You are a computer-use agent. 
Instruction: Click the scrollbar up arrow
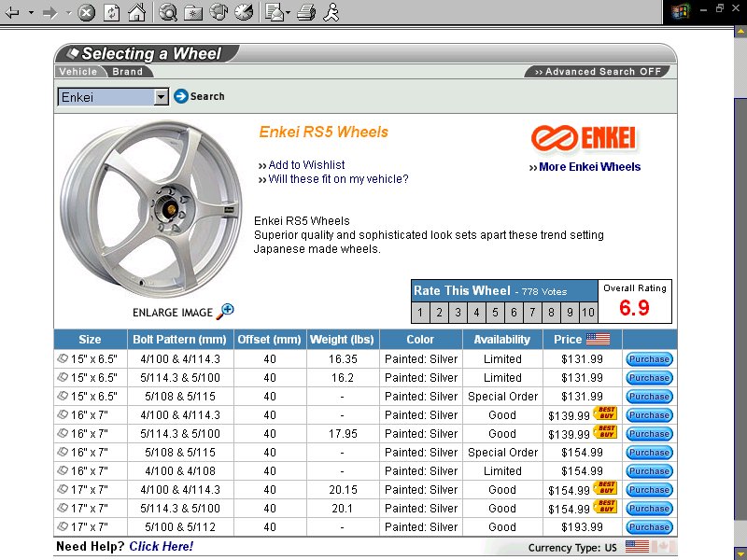(740, 33)
